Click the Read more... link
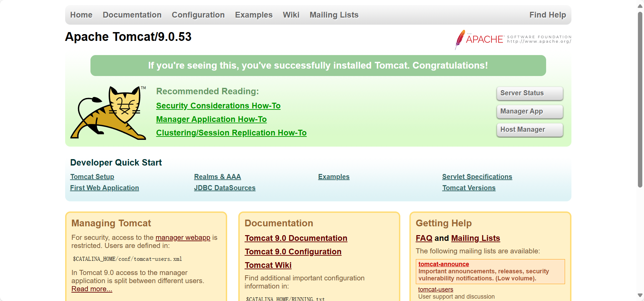 92,289
